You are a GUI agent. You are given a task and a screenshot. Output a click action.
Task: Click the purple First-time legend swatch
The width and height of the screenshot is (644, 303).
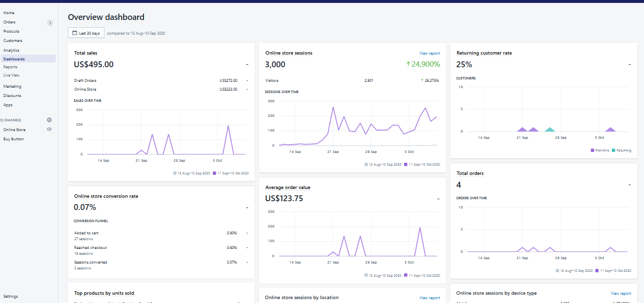(592, 151)
